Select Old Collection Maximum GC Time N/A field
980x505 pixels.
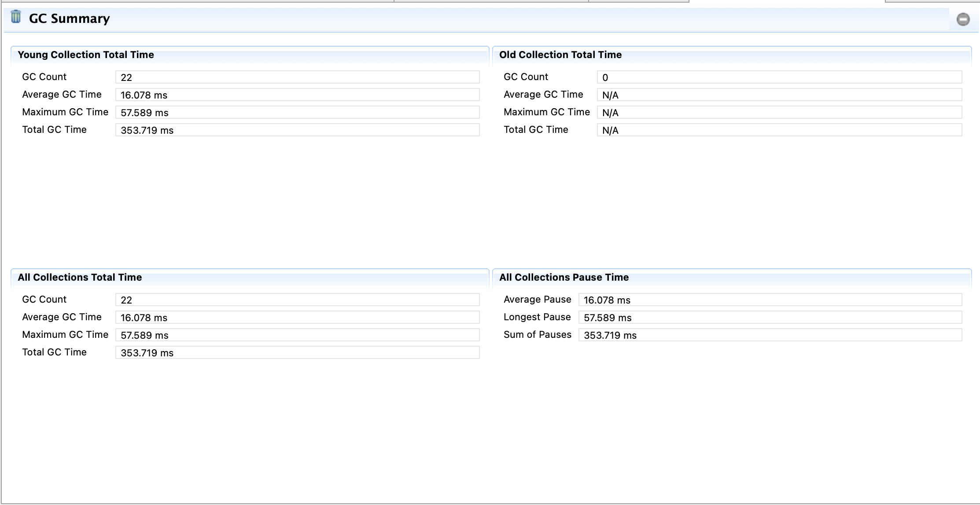click(779, 112)
